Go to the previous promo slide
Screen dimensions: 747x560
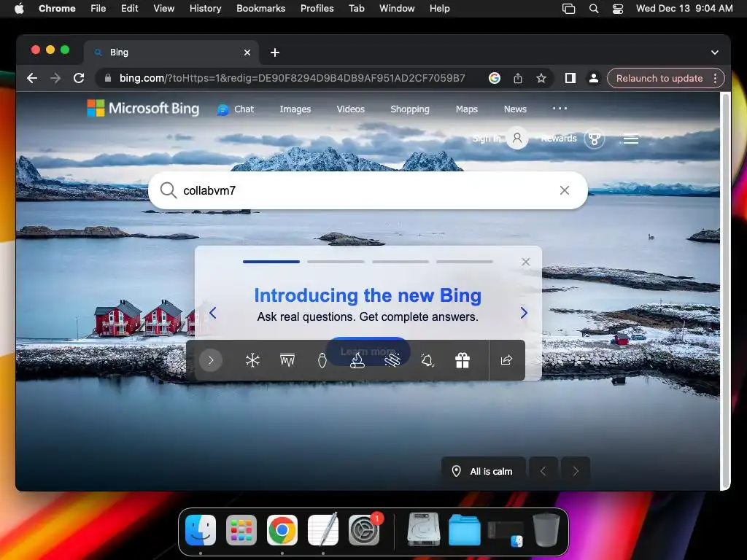pyautogui.click(x=213, y=313)
